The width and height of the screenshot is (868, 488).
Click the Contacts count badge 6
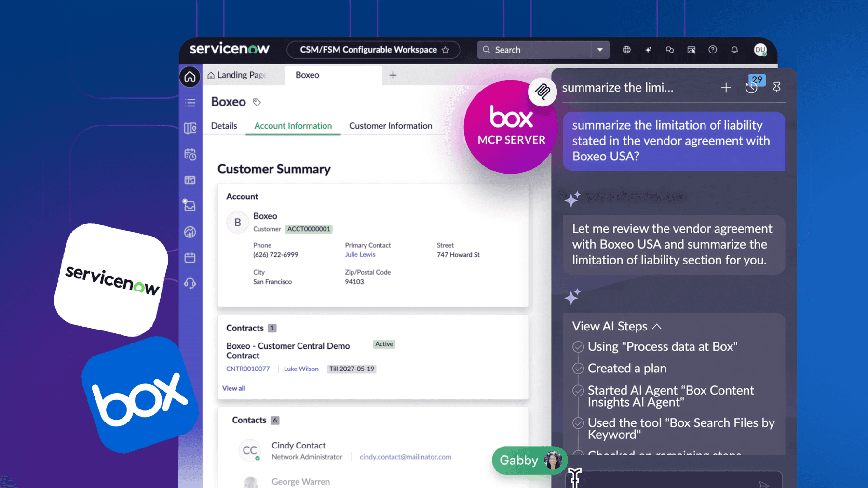tap(275, 421)
